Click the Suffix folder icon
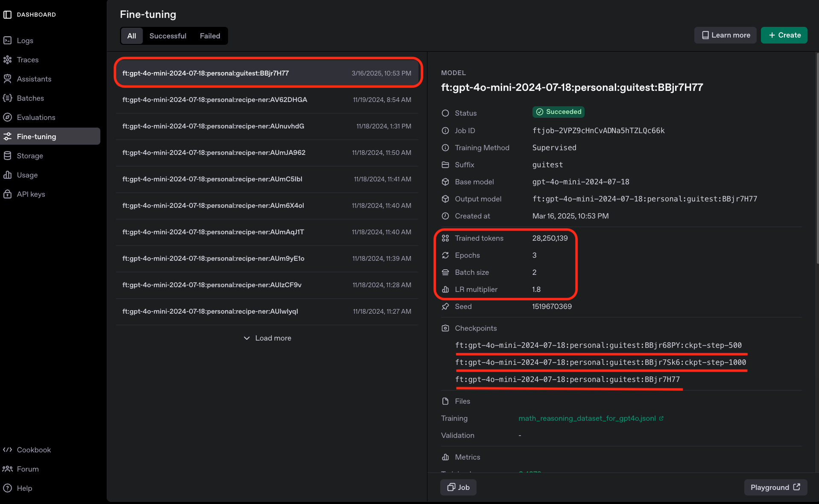819x504 pixels. tap(445, 165)
